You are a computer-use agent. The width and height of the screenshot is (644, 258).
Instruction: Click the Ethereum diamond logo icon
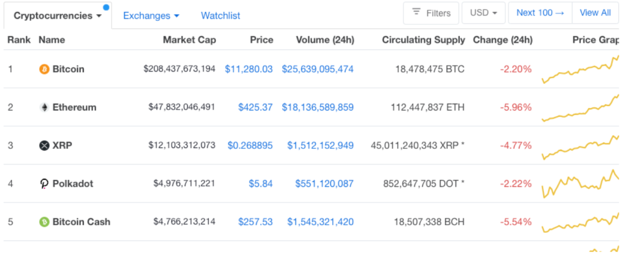coord(44,107)
